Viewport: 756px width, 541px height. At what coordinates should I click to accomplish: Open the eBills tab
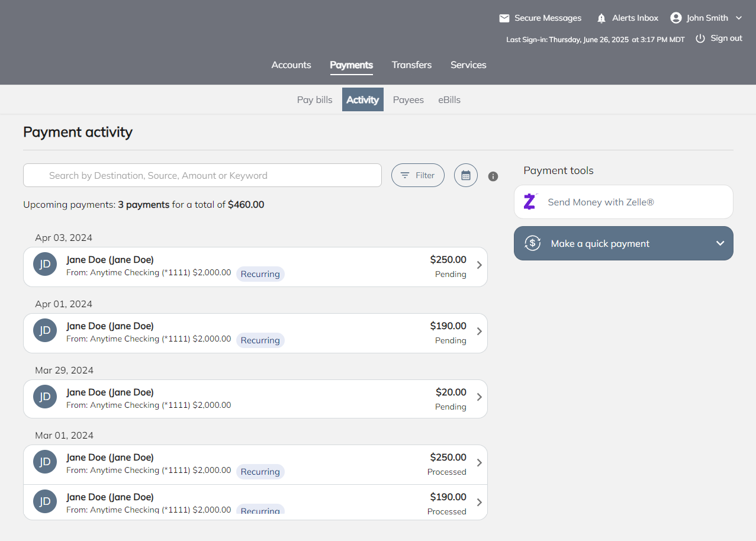pos(449,99)
